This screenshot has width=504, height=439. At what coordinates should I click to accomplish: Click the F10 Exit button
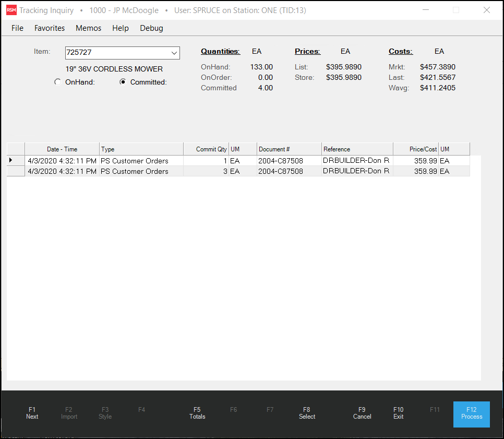399,413
